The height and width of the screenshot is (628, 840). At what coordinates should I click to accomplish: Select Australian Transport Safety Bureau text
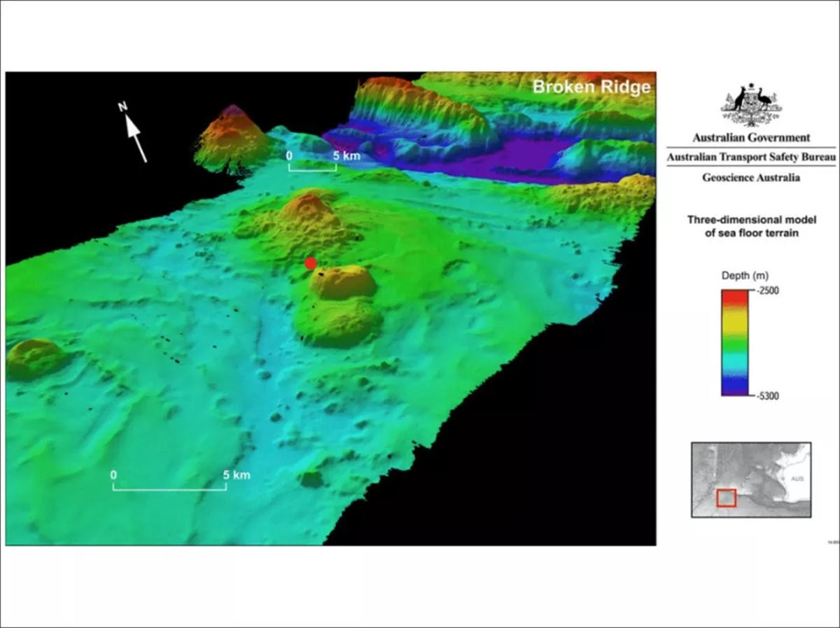tap(751, 158)
